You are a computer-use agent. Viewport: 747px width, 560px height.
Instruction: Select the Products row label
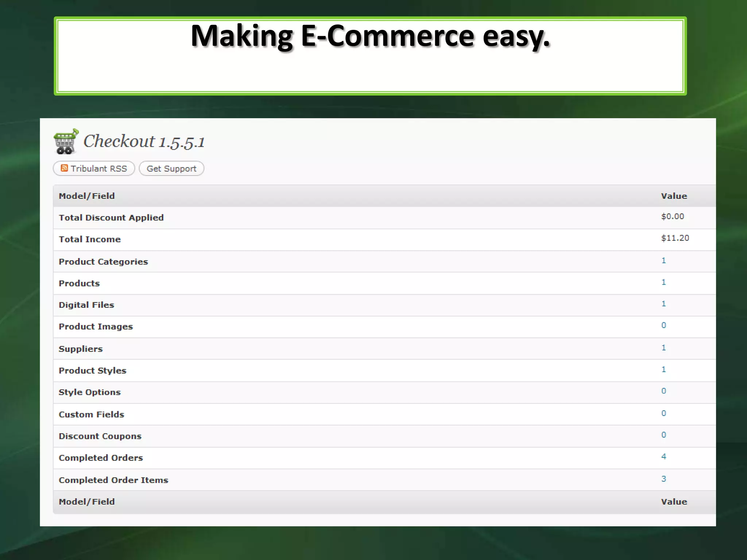tap(79, 283)
